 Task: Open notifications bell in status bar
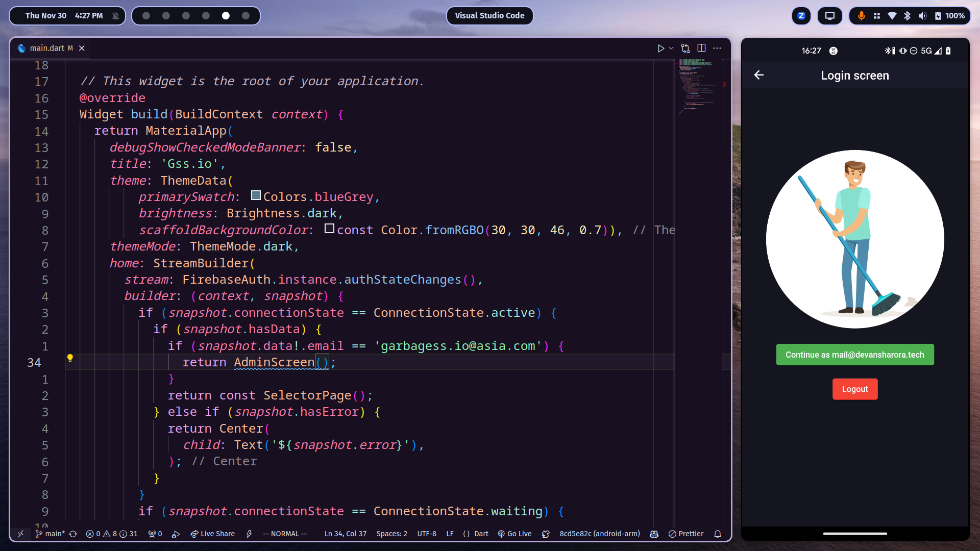718,534
